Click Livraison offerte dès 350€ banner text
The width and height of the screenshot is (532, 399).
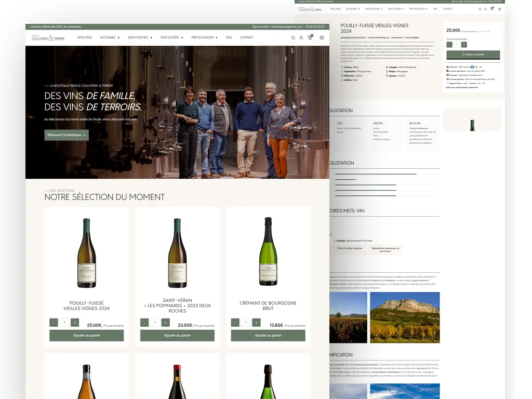pos(56,26)
